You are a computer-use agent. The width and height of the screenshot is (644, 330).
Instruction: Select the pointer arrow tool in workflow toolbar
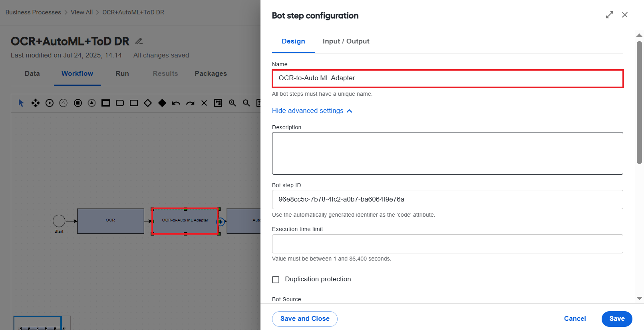coord(21,103)
